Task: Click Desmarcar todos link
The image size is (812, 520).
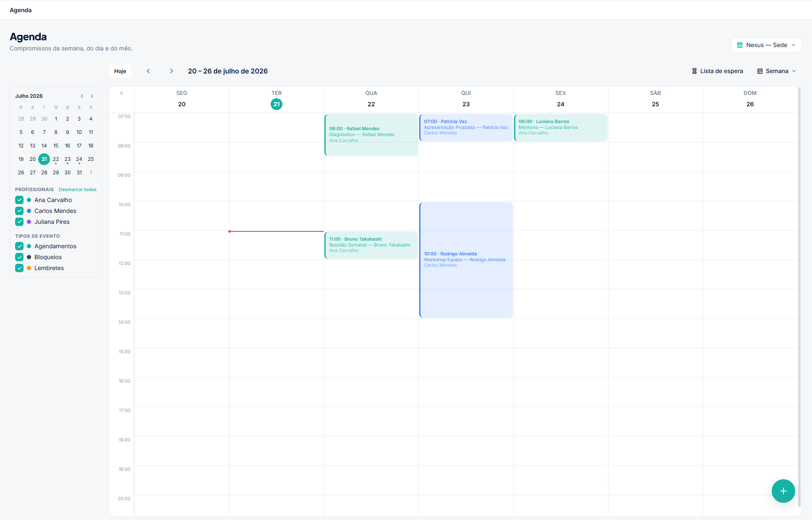Action: point(78,189)
